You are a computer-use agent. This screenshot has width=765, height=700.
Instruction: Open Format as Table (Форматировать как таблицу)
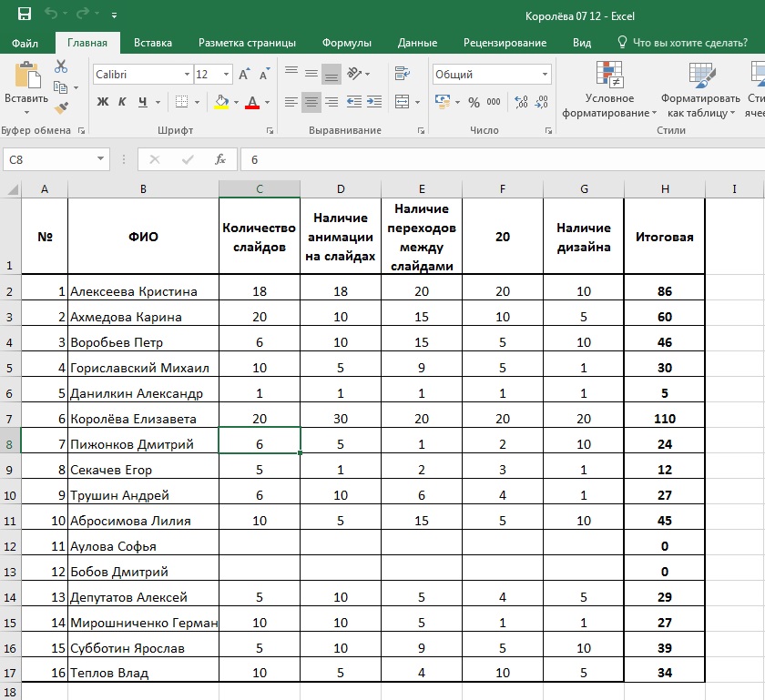[x=700, y=89]
